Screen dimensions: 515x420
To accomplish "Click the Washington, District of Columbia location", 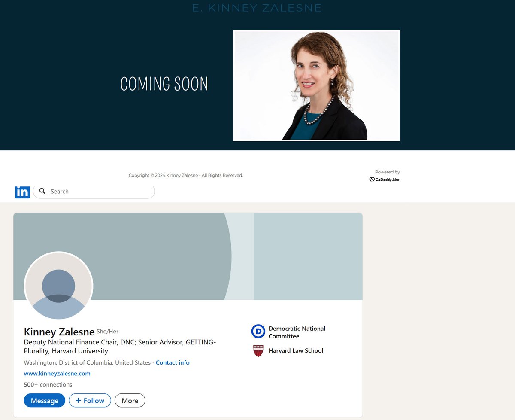I will [88, 362].
